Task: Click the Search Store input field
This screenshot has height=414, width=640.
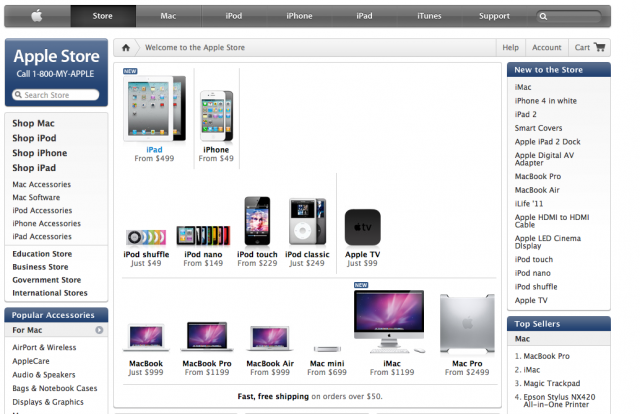Action: pos(56,95)
